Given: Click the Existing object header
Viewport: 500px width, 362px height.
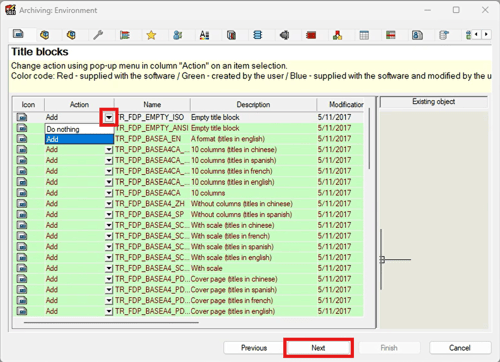Looking at the screenshot, I should pyautogui.click(x=433, y=102).
